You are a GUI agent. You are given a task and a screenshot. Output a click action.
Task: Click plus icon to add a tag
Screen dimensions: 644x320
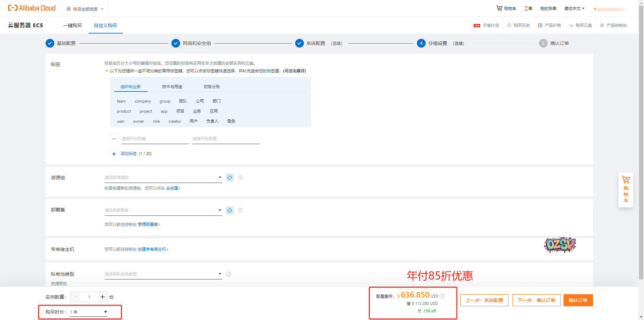point(114,154)
